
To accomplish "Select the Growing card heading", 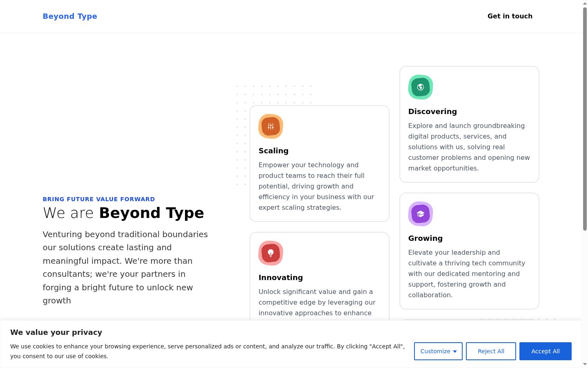I will coord(425,238).
